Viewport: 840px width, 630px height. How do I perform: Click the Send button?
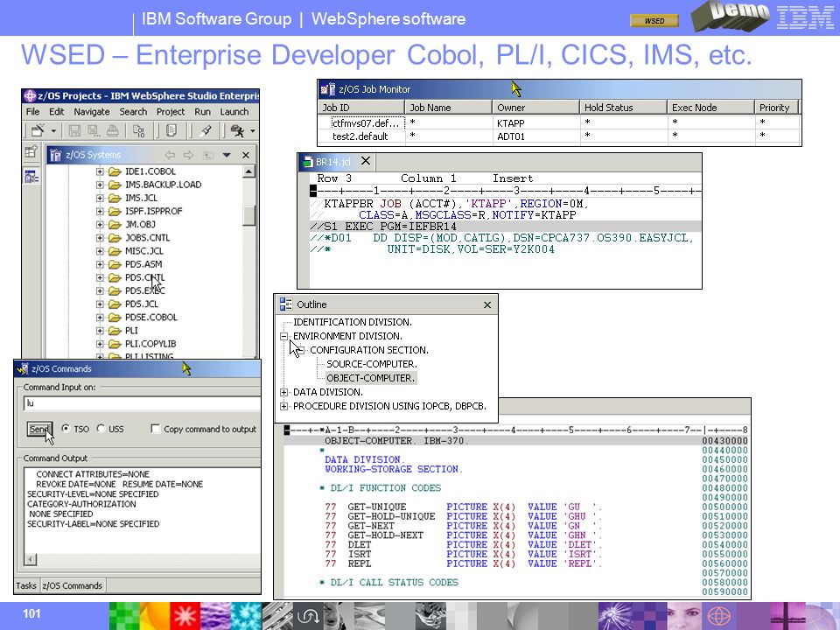point(39,429)
